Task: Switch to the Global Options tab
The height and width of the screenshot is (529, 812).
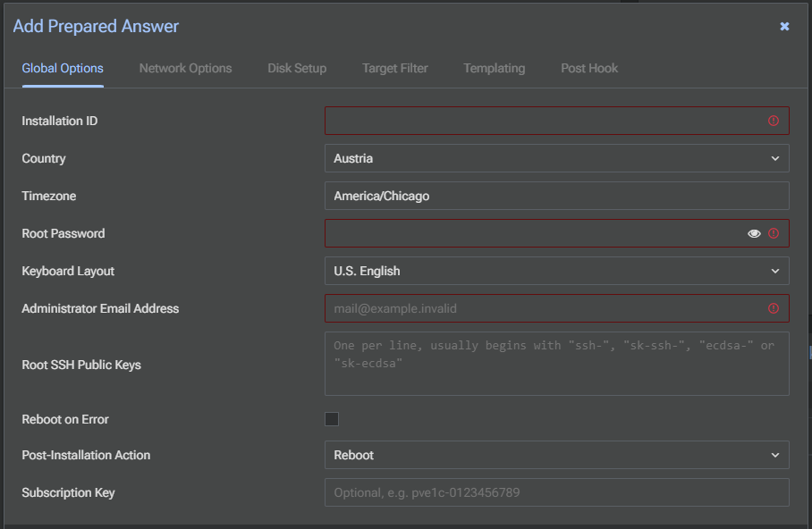Action: coord(63,68)
